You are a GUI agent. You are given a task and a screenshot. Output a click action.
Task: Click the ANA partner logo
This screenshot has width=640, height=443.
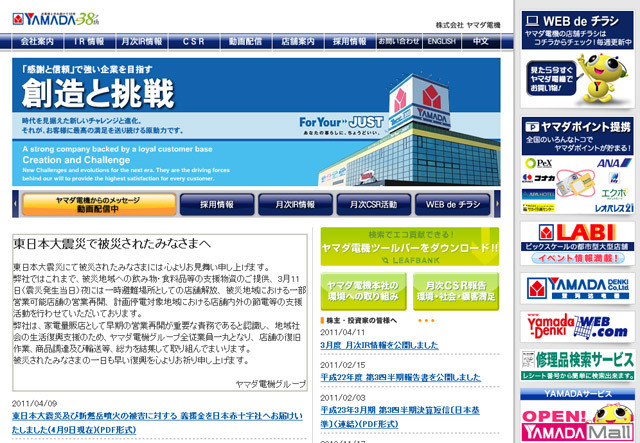click(614, 163)
